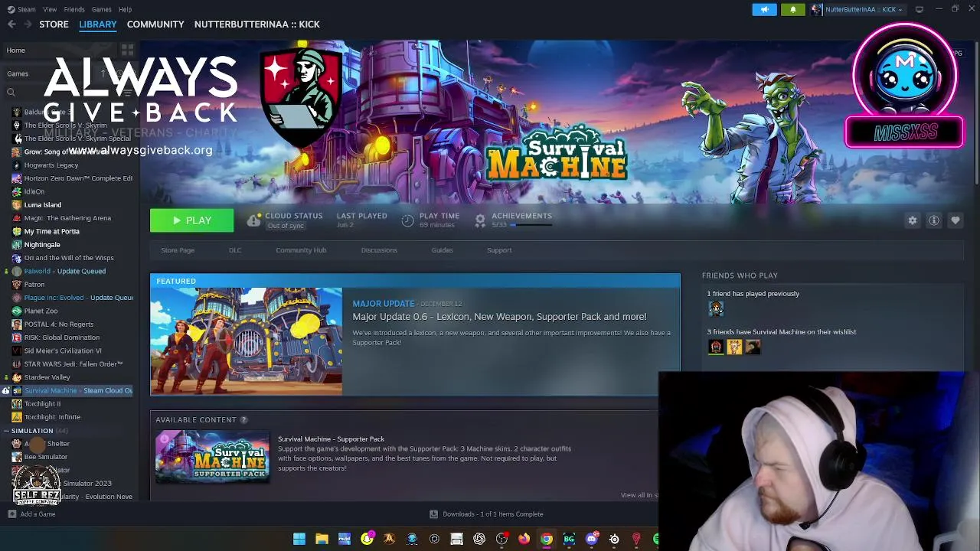Open Firefox from the taskbar
980x551 pixels.
[x=524, y=539]
